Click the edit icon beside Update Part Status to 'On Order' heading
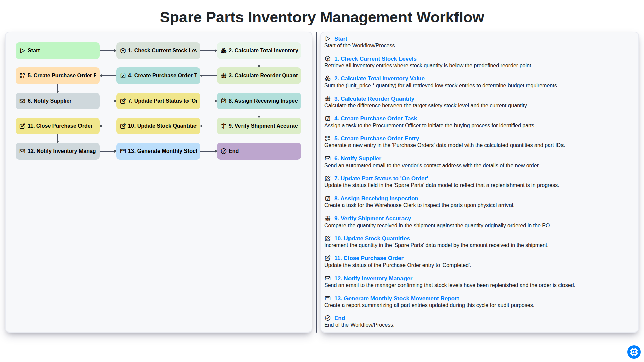644x362 pixels. pos(328,178)
